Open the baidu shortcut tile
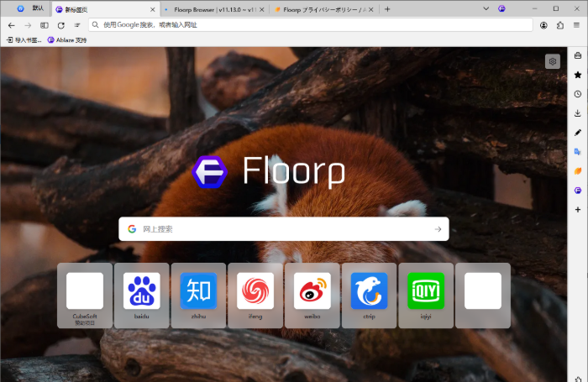Screen dimensions: 588x382 point(142,296)
